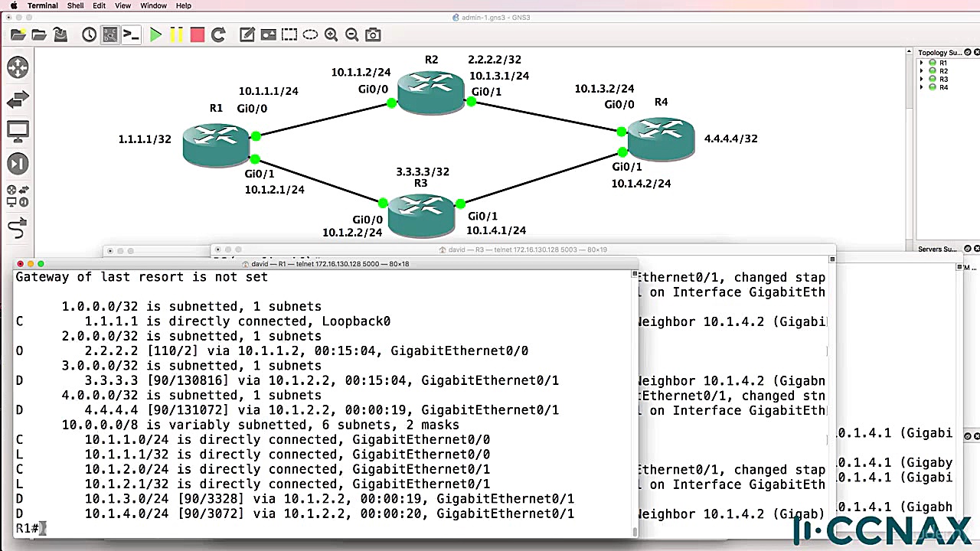The image size is (980, 551).
Task: Expand R4 in the Topology Summary
Action: [922, 86]
